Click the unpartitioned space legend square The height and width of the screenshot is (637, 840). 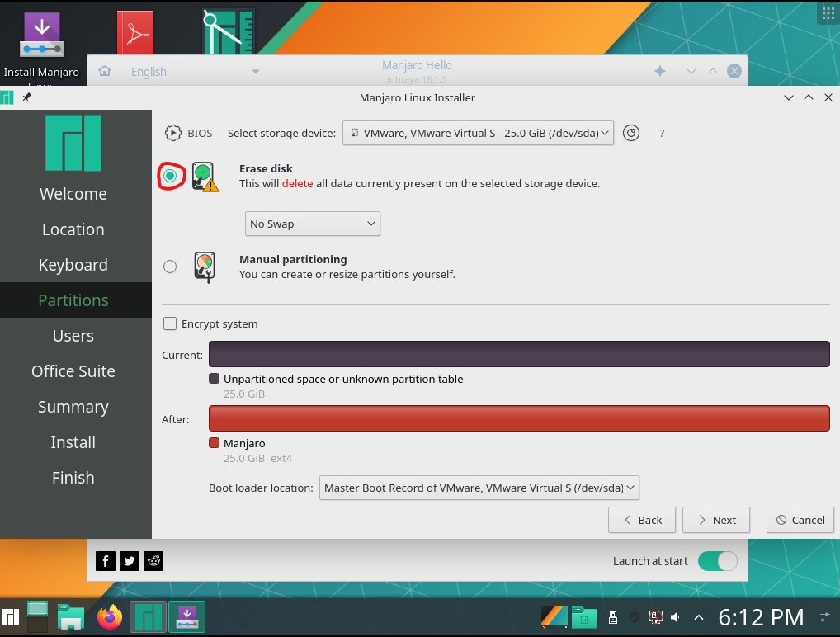point(215,379)
